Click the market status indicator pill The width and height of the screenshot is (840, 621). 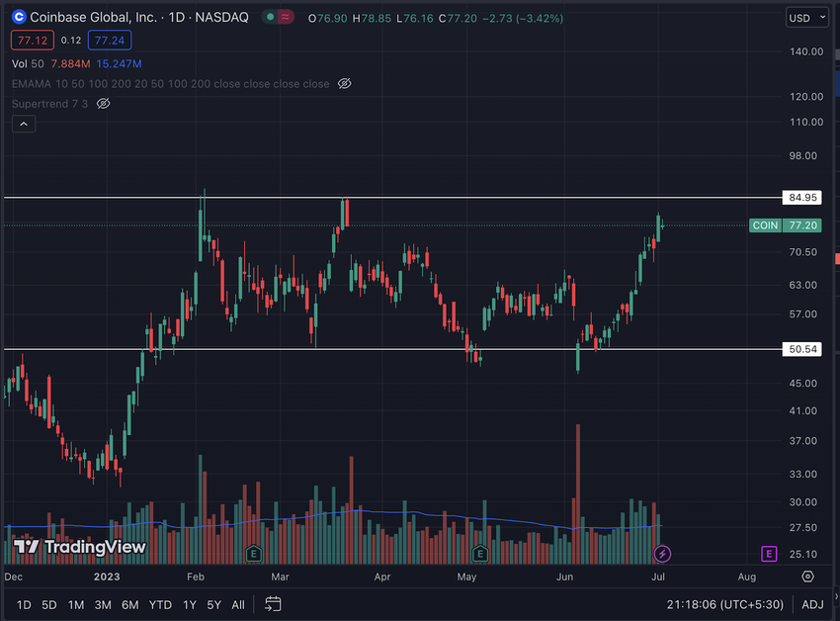(278, 17)
